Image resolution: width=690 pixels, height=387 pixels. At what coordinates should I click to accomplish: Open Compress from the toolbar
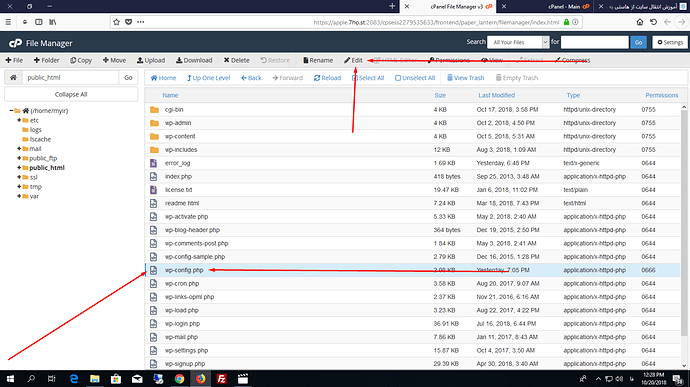(x=573, y=60)
